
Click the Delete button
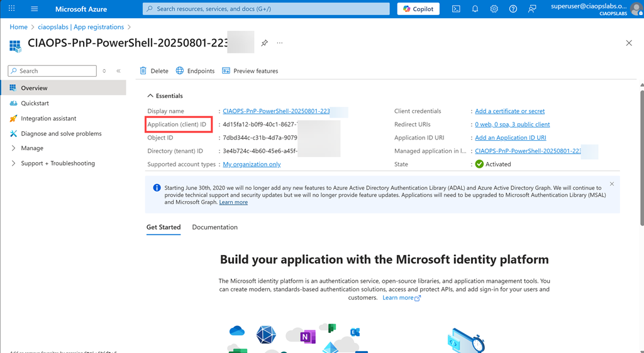coord(154,71)
